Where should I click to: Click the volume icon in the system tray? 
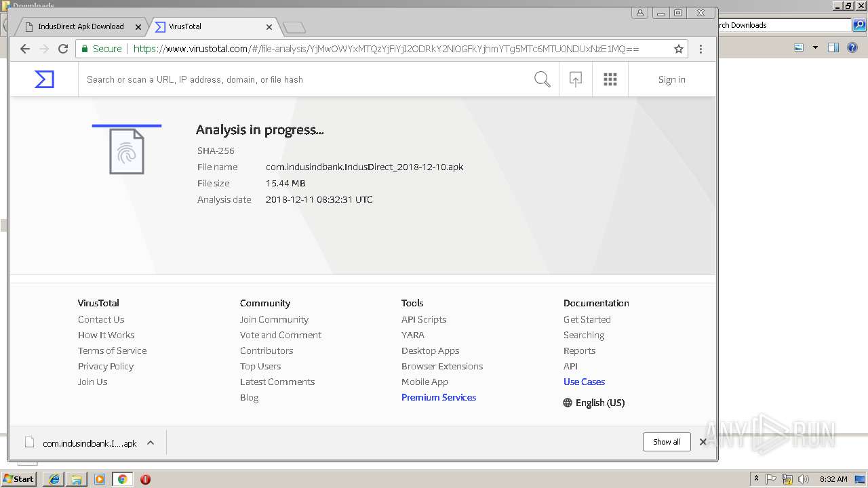tap(803, 479)
